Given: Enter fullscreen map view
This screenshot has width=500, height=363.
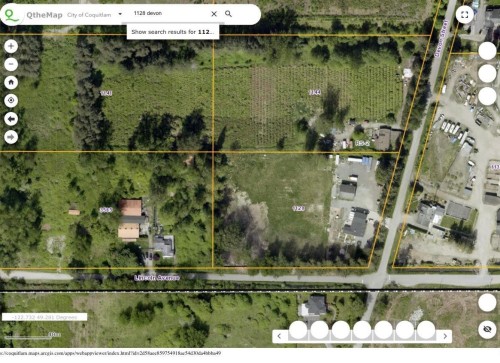Looking at the screenshot, I should pos(465,15).
